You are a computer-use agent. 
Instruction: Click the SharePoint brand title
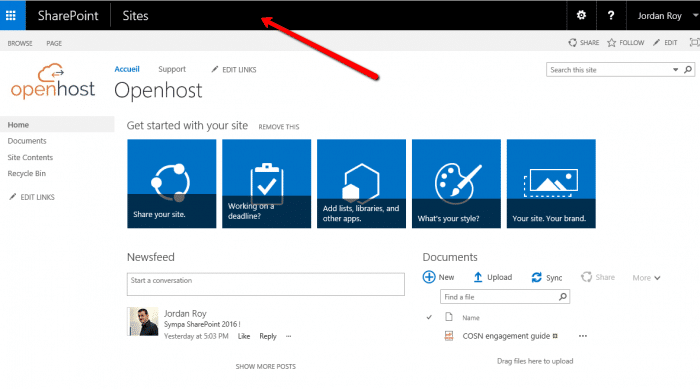[68, 16]
